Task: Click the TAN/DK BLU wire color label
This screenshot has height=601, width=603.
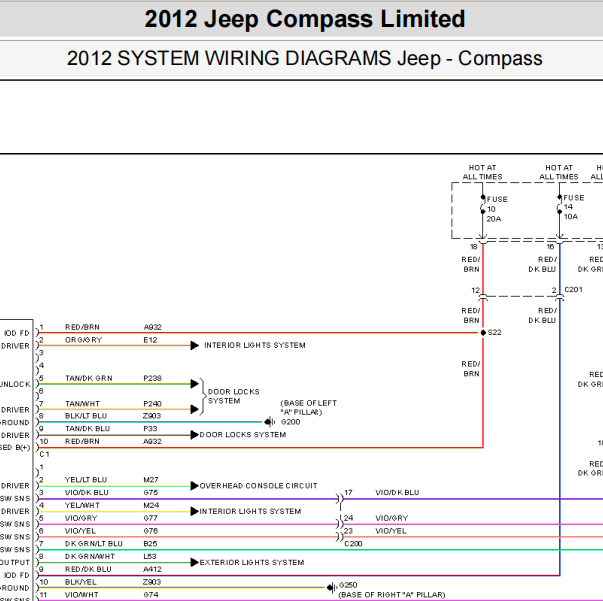Action: pyautogui.click(x=88, y=429)
